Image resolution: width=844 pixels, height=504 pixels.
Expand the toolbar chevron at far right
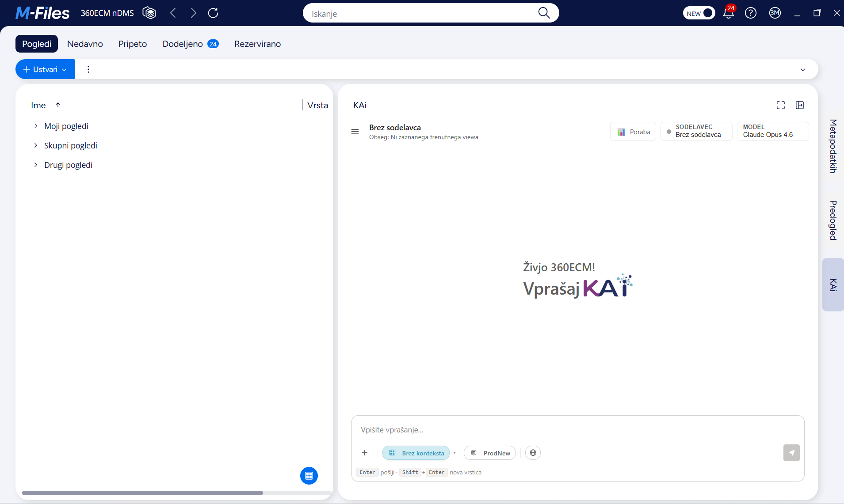tap(803, 69)
